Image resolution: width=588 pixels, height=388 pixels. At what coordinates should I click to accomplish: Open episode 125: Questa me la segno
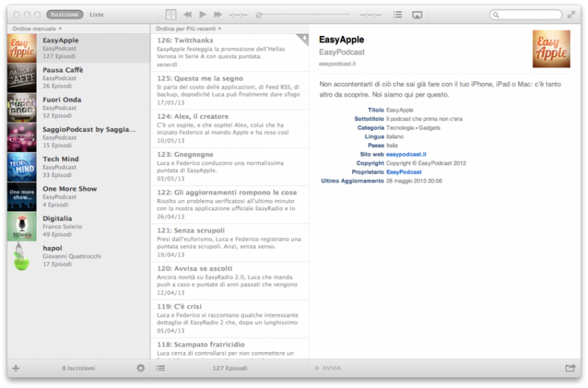[230, 91]
